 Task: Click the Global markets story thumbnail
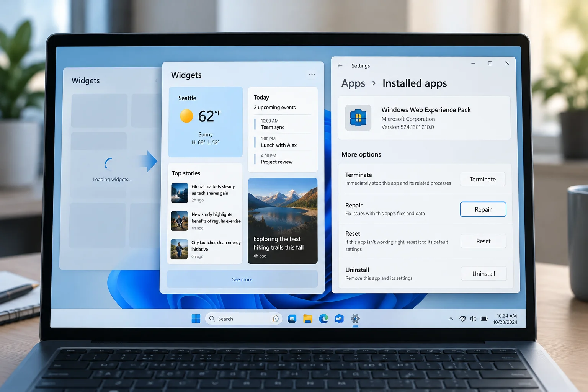point(180,193)
